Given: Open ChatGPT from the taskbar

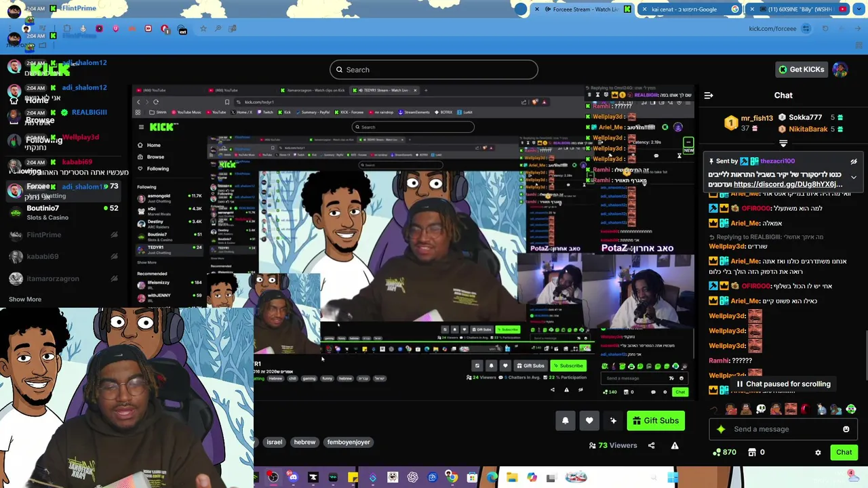Looking at the screenshot, I should pyautogui.click(x=412, y=478).
